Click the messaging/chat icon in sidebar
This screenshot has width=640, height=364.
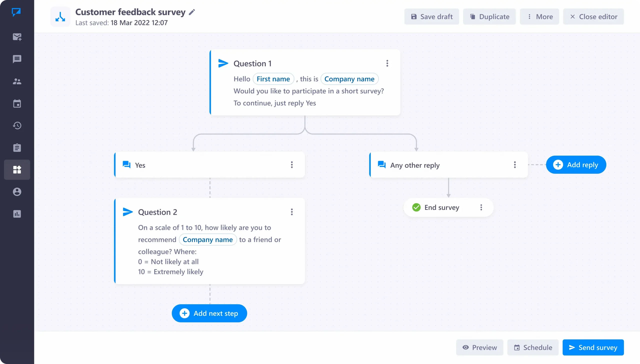(17, 59)
